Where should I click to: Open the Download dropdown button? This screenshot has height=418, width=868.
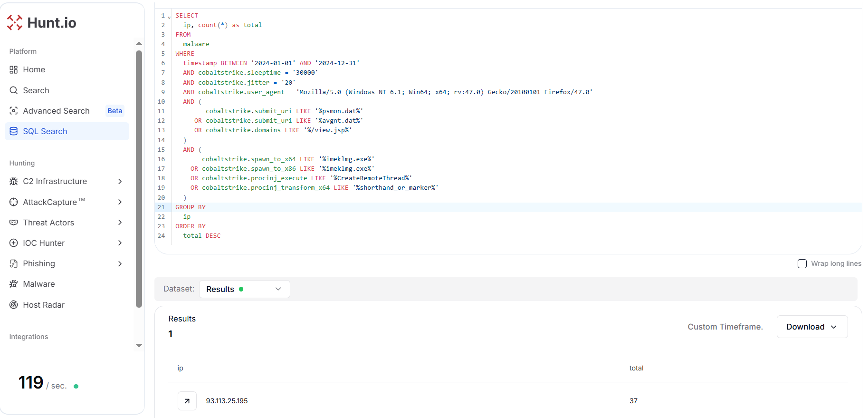point(811,327)
